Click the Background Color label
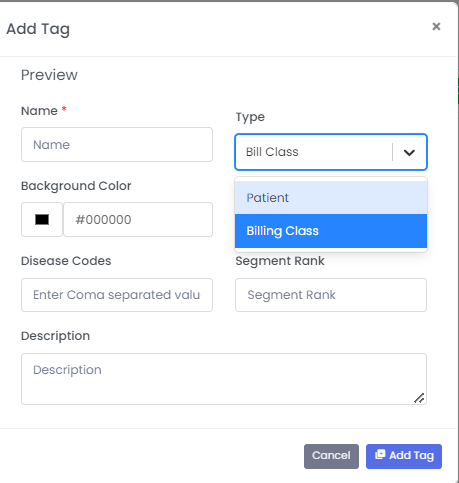Image resolution: width=459 pixels, height=483 pixels. 76,186
